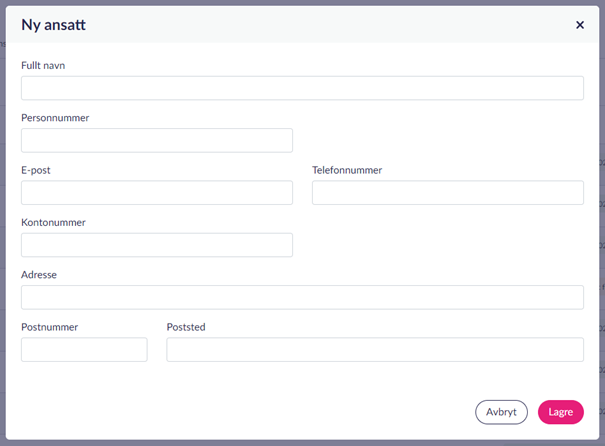Click the Ny ansatt dialog title
This screenshot has width=605, height=446.
[53, 25]
